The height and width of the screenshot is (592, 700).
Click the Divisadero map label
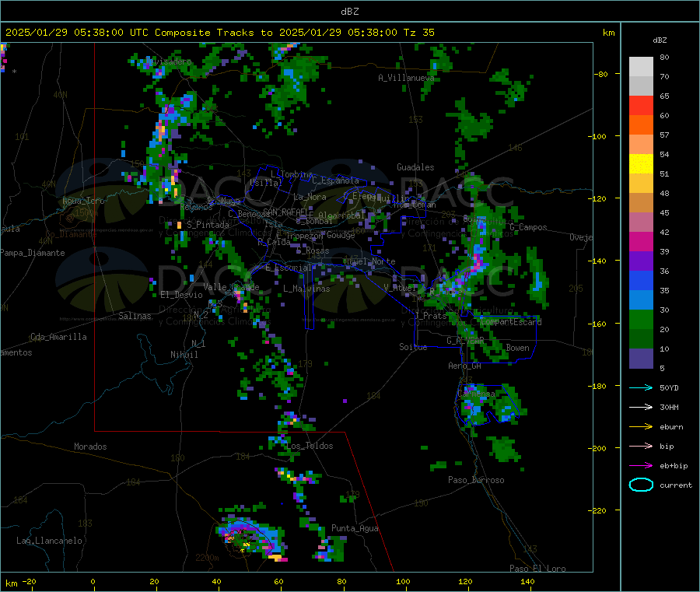169,61
